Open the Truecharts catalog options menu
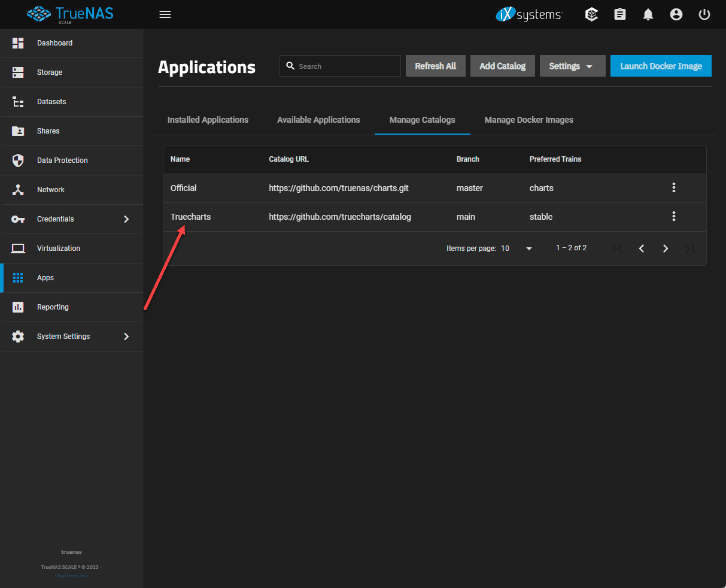 click(x=674, y=217)
